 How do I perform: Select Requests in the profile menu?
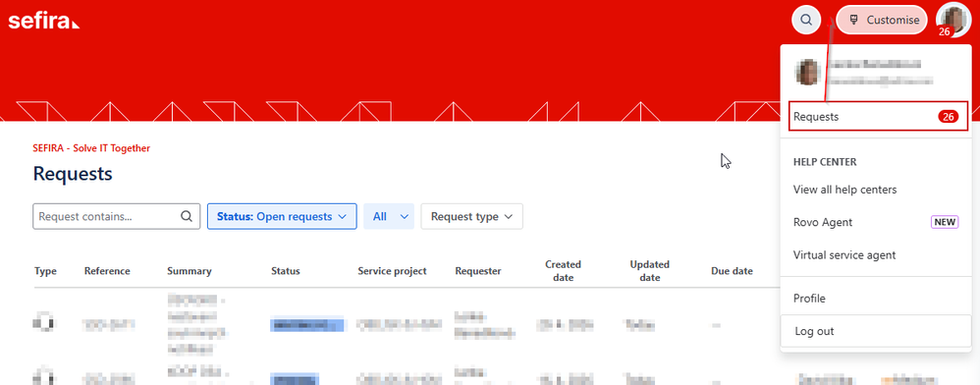[878, 117]
